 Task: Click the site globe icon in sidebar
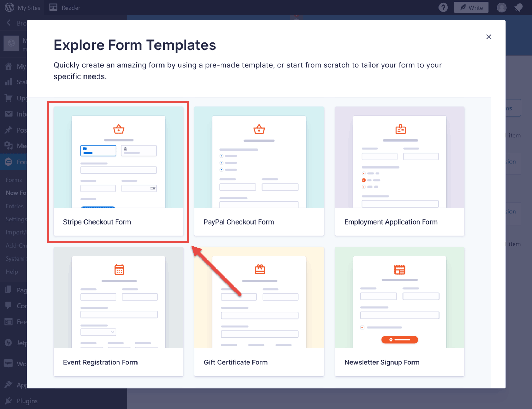pyautogui.click(x=11, y=43)
